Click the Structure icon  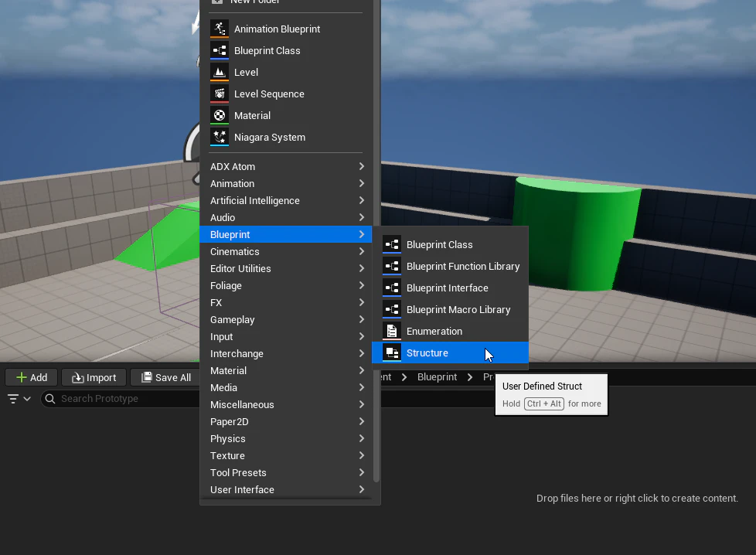[x=392, y=353]
